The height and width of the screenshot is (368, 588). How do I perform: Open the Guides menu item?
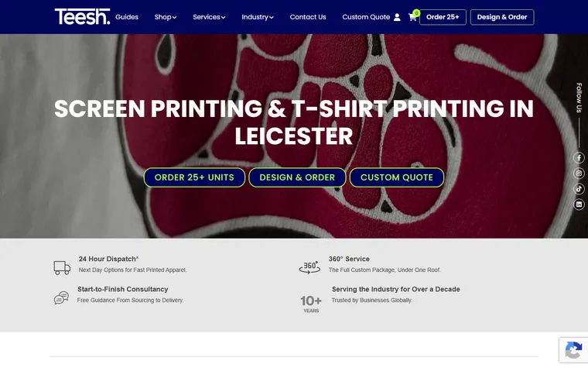pyautogui.click(x=127, y=17)
